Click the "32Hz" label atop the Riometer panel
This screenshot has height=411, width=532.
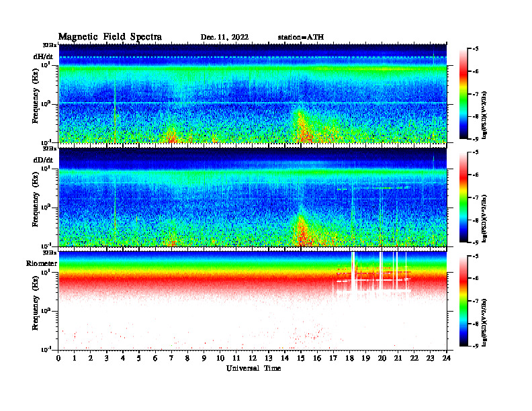point(50,253)
